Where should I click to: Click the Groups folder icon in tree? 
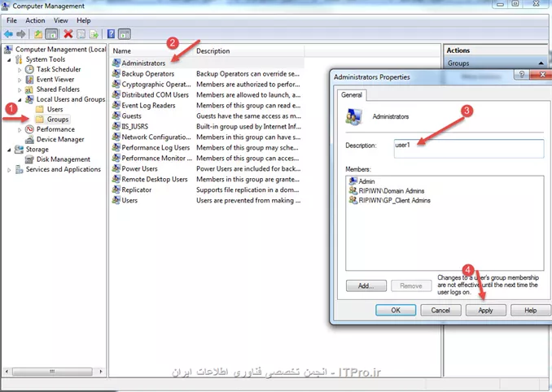40,120
